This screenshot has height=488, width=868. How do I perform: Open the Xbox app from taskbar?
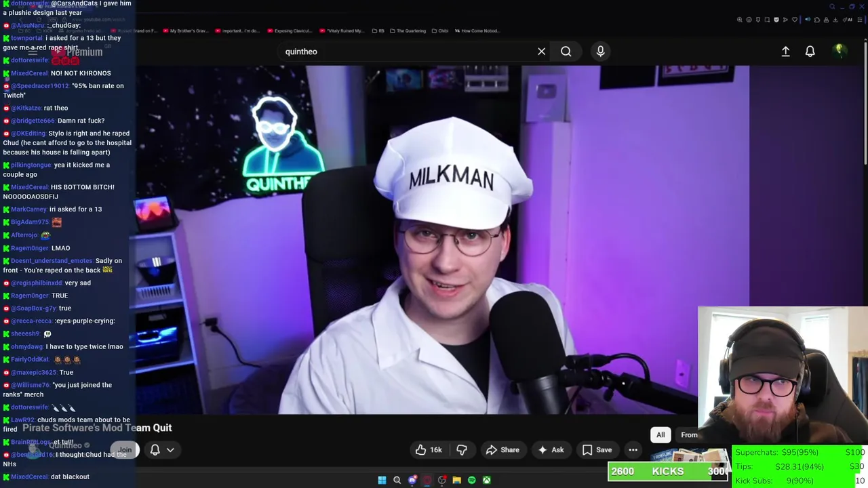(486, 480)
